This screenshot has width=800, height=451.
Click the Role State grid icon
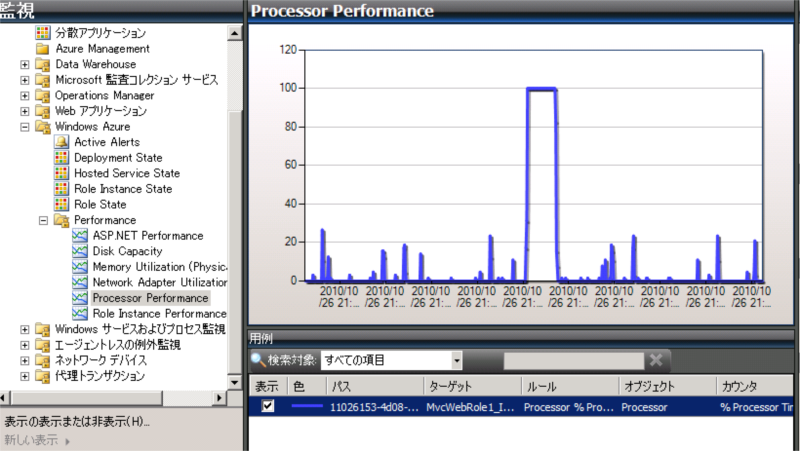tap(62, 204)
